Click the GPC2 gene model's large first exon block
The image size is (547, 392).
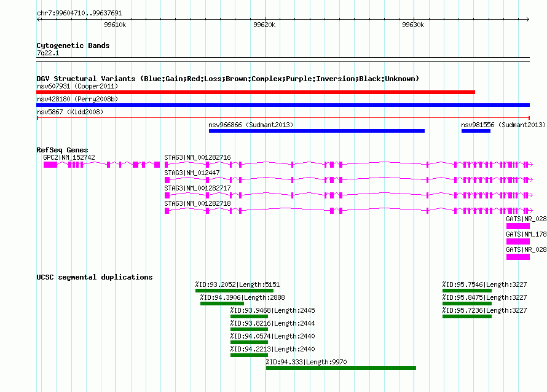pos(50,165)
